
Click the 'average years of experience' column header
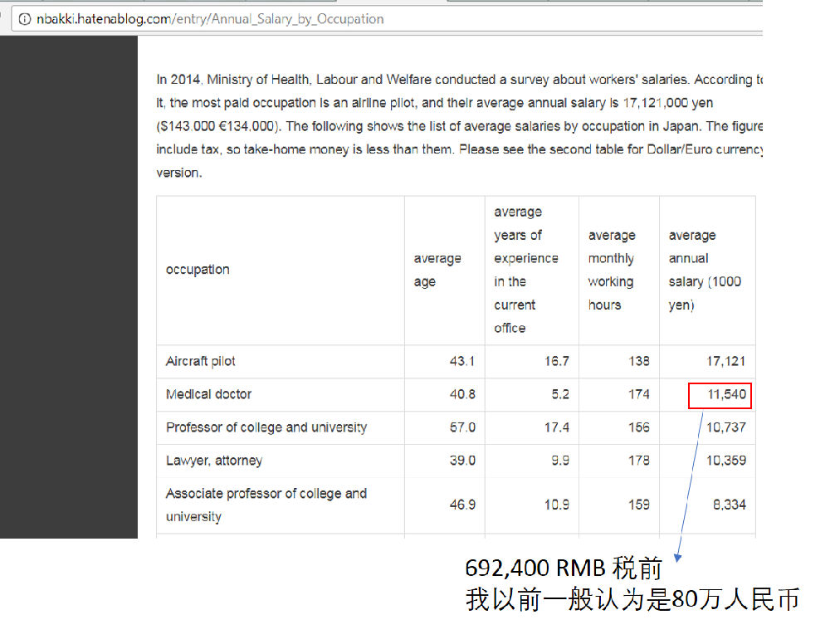click(525, 270)
